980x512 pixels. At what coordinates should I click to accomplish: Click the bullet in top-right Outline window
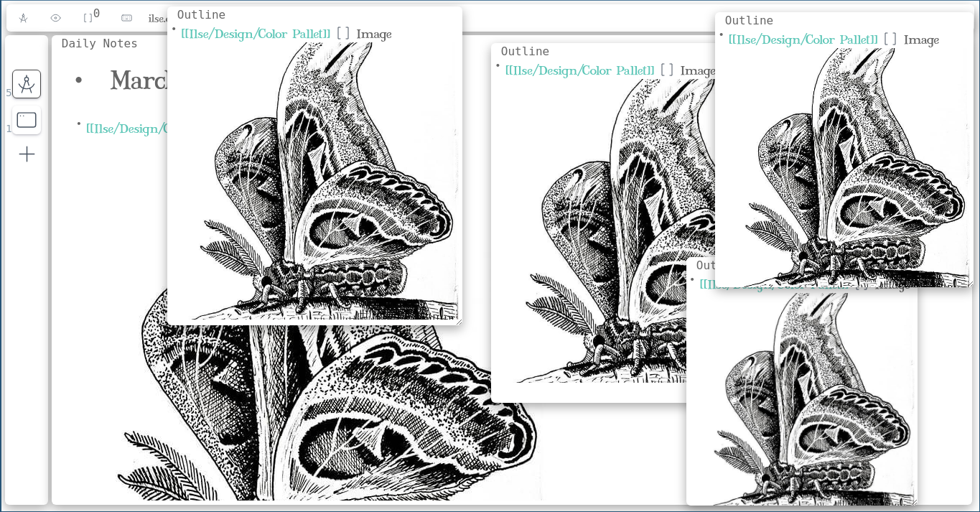(722, 35)
